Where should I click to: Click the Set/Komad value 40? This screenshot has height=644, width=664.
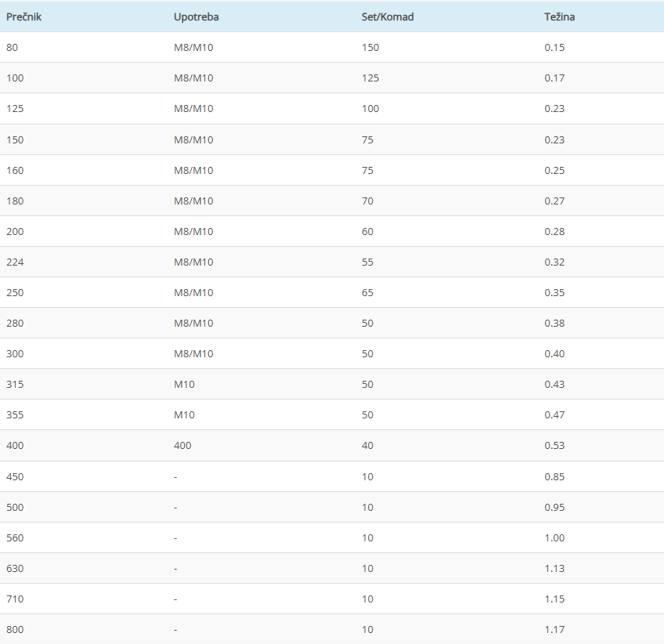point(367,445)
